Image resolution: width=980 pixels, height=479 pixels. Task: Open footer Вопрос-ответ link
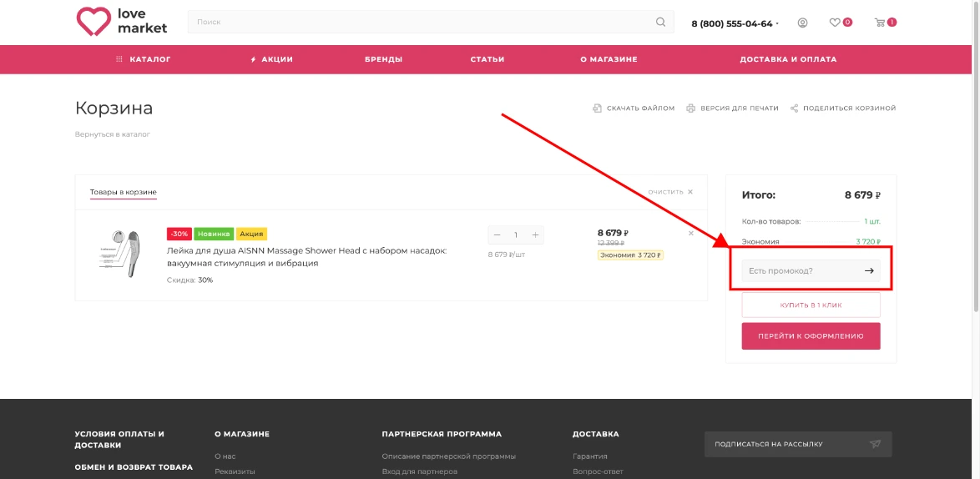click(599, 471)
